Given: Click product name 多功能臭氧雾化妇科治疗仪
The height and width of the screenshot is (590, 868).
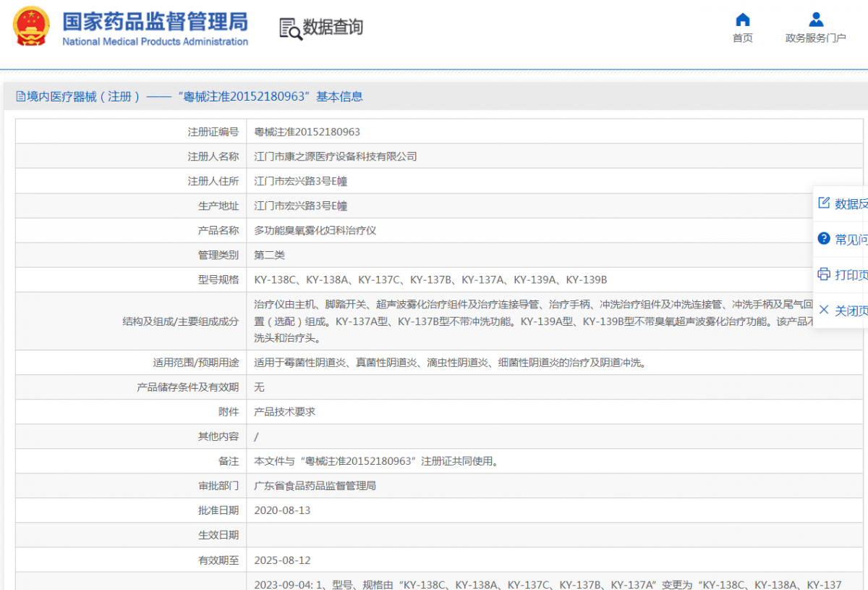Looking at the screenshot, I should pos(315,230).
